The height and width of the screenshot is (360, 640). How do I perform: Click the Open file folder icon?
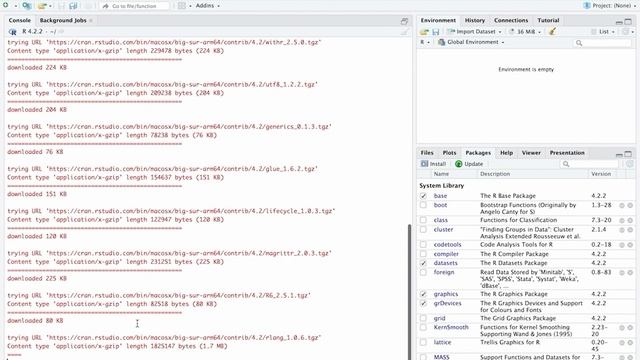42,6
